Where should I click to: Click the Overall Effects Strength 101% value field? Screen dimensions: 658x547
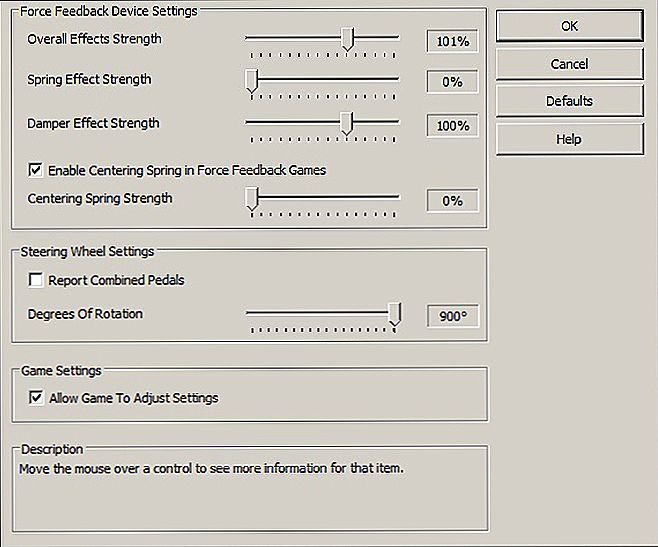(x=452, y=41)
